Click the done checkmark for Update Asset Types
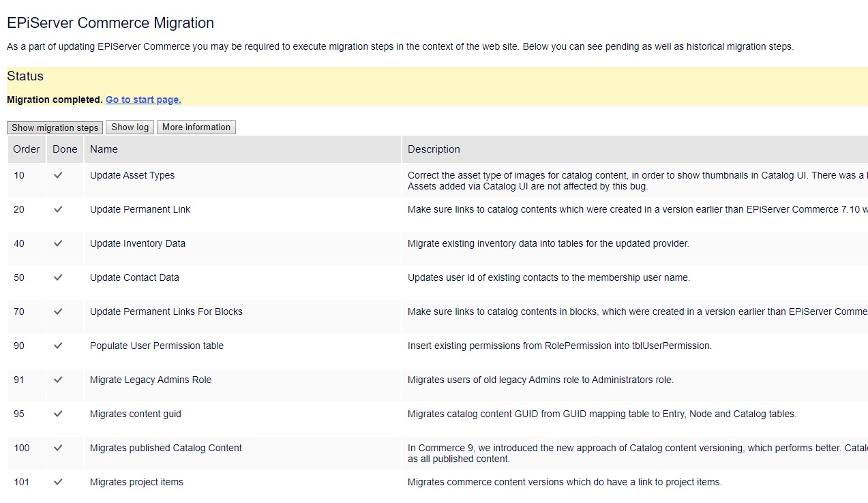The height and width of the screenshot is (503, 868). (58, 175)
